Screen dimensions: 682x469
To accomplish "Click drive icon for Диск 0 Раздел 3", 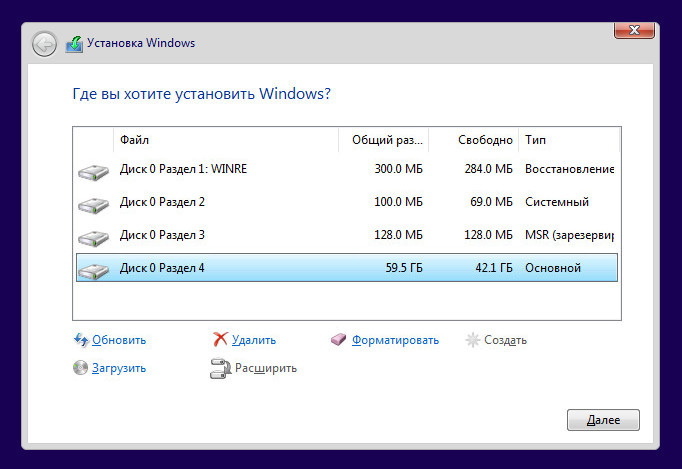I will (93, 238).
